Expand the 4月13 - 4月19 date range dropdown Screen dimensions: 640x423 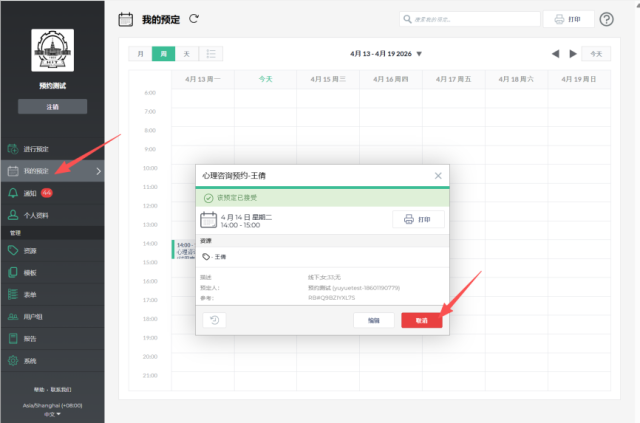pyautogui.click(x=419, y=54)
